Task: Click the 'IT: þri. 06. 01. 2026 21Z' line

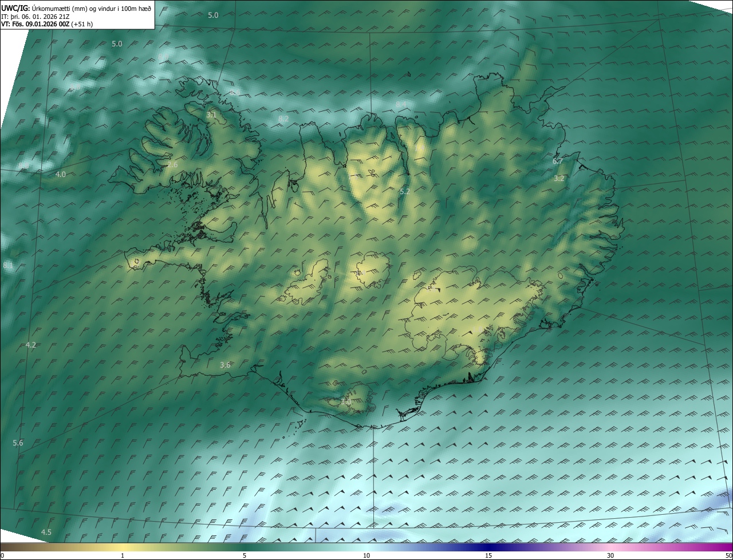Action: pos(37,17)
